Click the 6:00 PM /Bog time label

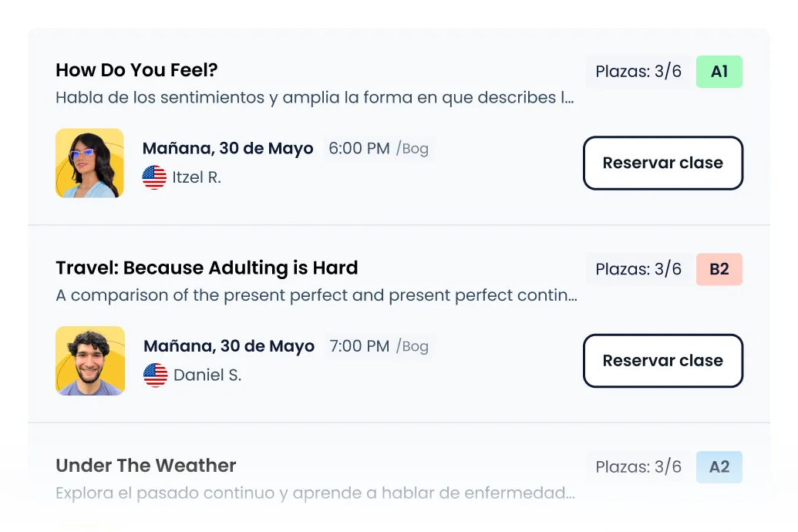pyautogui.click(x=378, y=149)
